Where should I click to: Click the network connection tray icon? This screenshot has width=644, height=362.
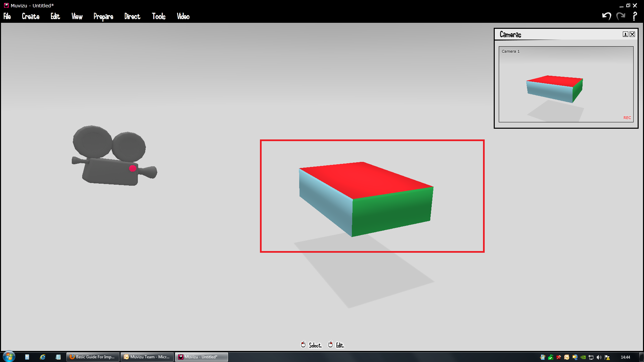591,357
